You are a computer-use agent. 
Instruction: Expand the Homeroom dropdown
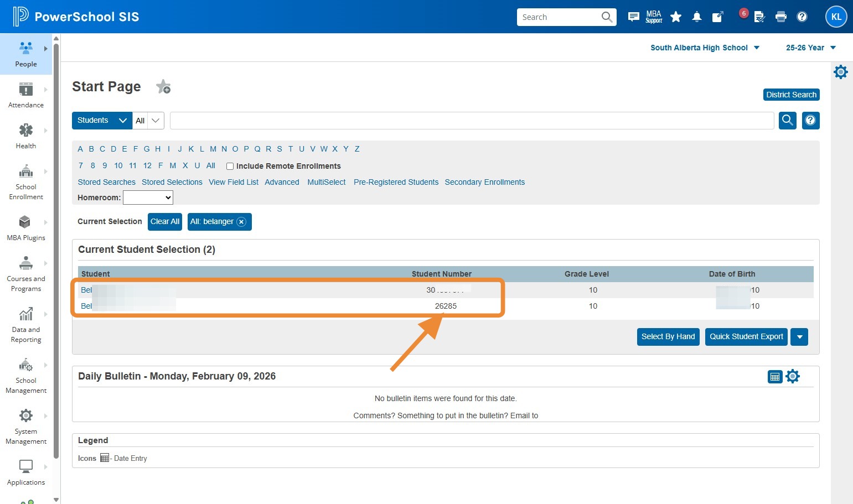148,198
